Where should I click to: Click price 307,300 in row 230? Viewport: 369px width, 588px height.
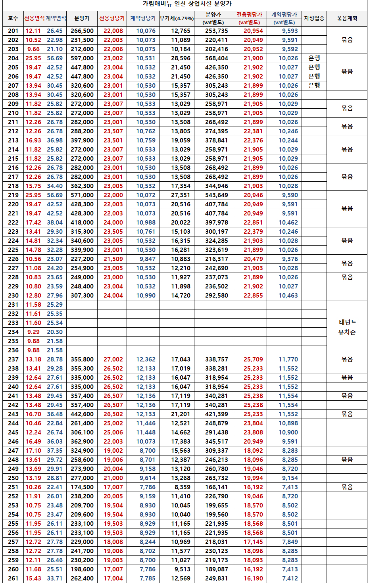(x=82, y=296)
